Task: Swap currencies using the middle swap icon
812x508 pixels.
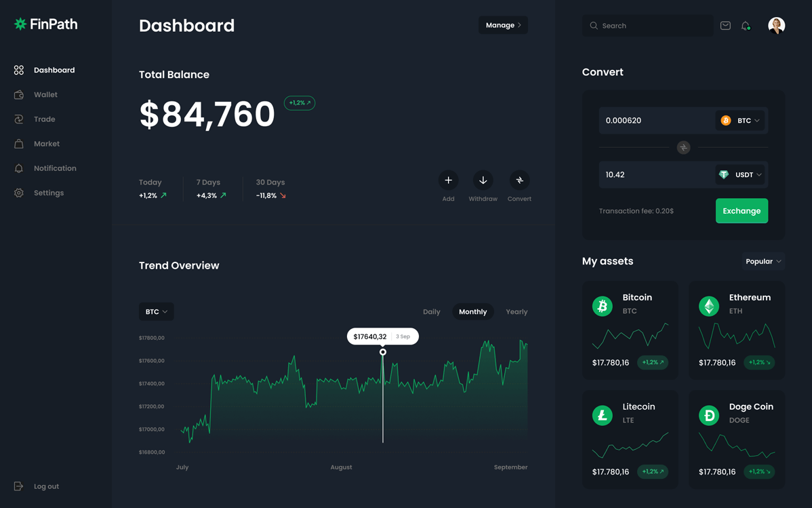Action: [683, 148]
